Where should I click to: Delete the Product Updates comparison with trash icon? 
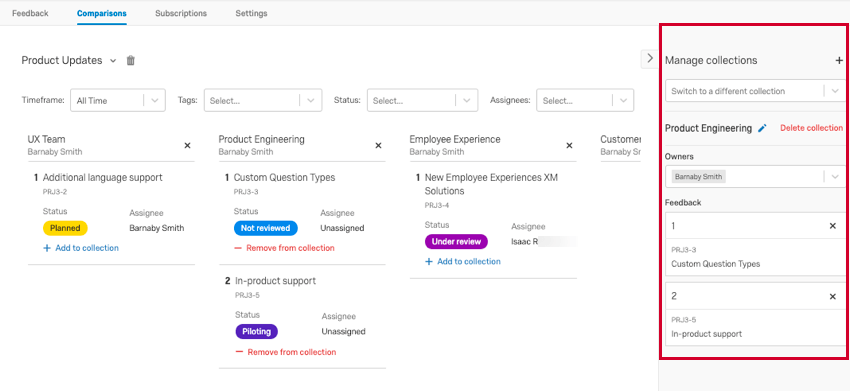pos(130,61)
